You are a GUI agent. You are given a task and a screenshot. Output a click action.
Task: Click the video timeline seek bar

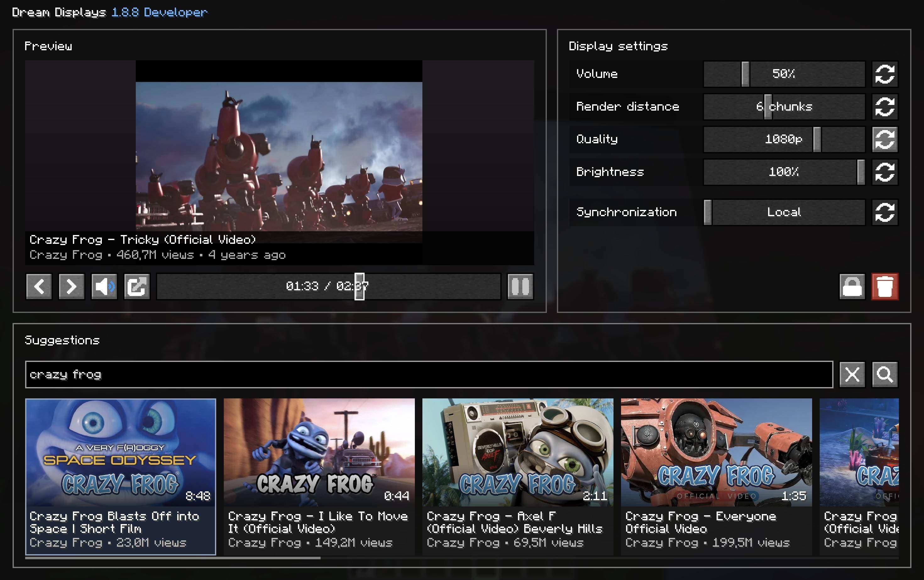pyautogui.click(x=328, y=286)
